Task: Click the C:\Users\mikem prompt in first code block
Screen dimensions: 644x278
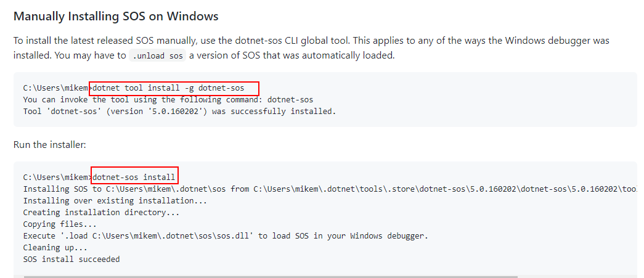Action: (56, 88)
